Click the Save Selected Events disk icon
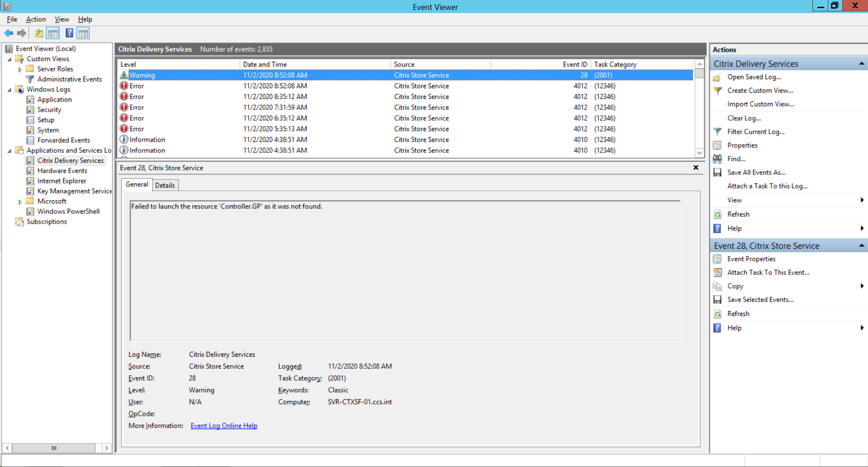Screen dimensions: 868x467 pyautogui.click(x=717, y=300)
